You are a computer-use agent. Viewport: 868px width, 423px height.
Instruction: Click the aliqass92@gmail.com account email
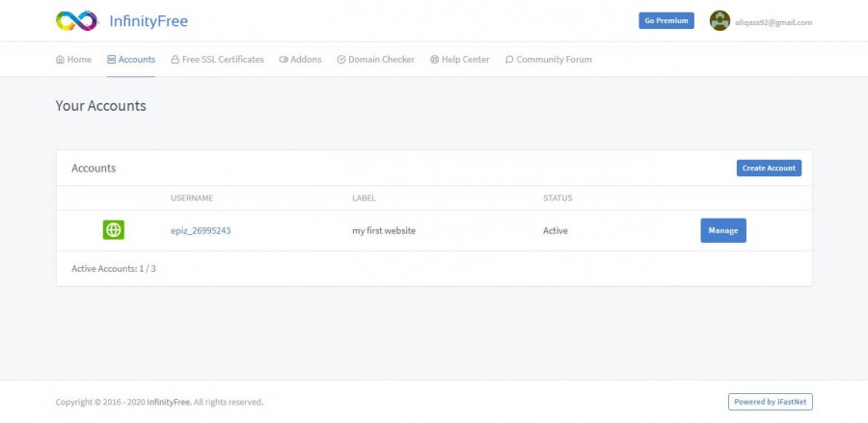[773, 23]
